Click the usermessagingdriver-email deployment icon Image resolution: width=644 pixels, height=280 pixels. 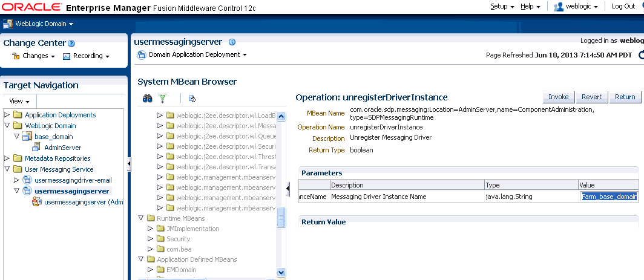[27, 180]
